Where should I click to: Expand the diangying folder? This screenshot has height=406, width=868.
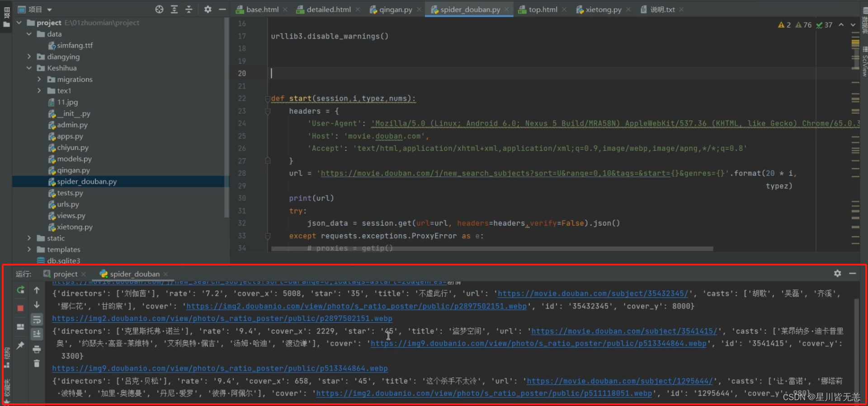29,57
